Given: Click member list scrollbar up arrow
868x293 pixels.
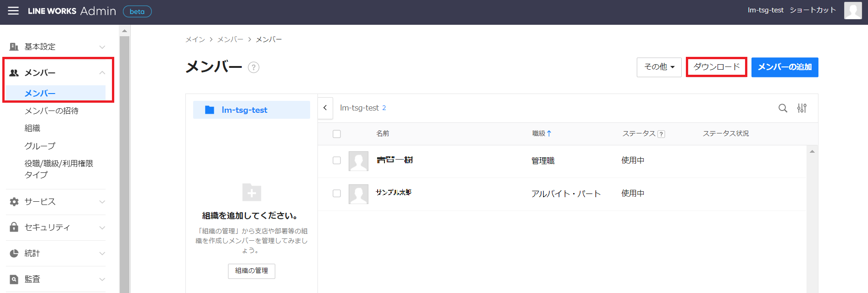Looking at the screenshot, I should tap(812, 151).
